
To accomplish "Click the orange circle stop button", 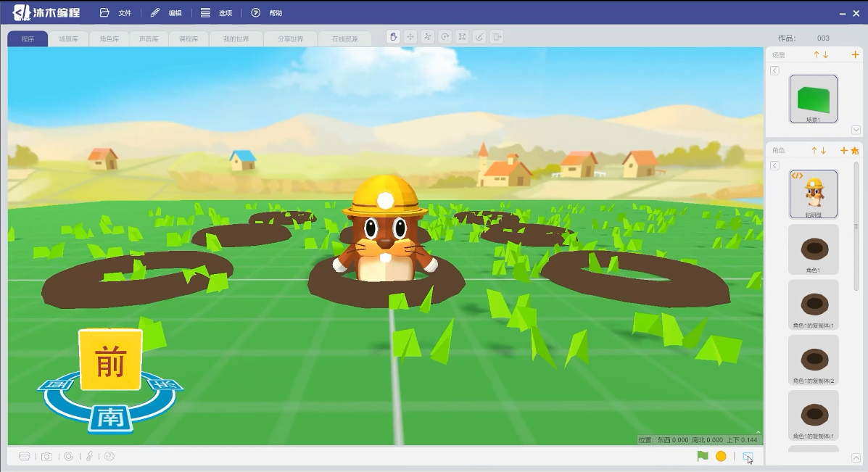I will click(x=721, y=457).
